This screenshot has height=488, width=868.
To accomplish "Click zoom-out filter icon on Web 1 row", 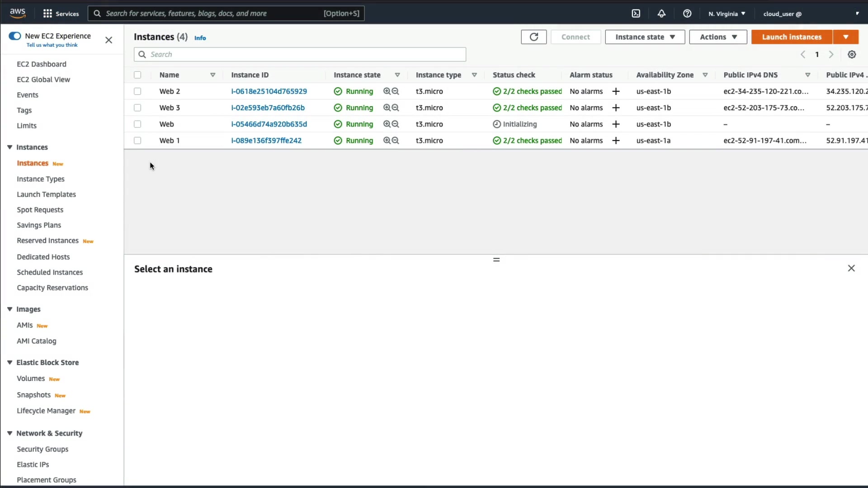I will 396,141.
